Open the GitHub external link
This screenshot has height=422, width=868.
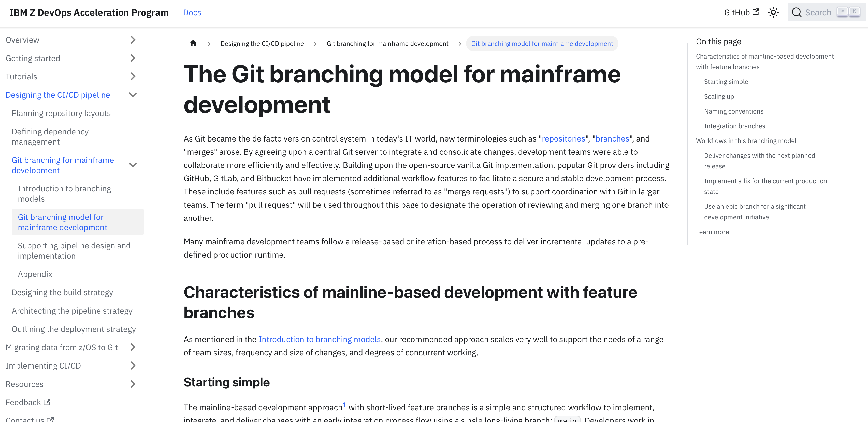pyautogui.click(x=741, y=12)
